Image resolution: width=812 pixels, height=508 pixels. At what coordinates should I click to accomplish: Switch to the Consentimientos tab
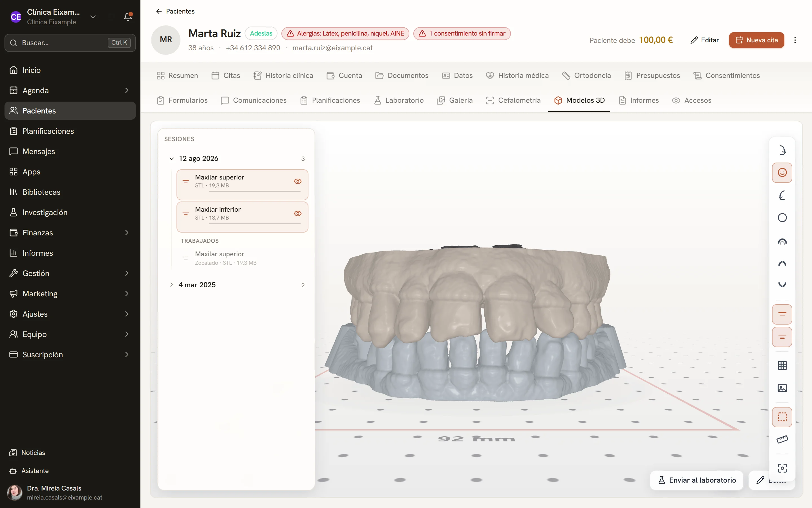click(x=727, y=76)
